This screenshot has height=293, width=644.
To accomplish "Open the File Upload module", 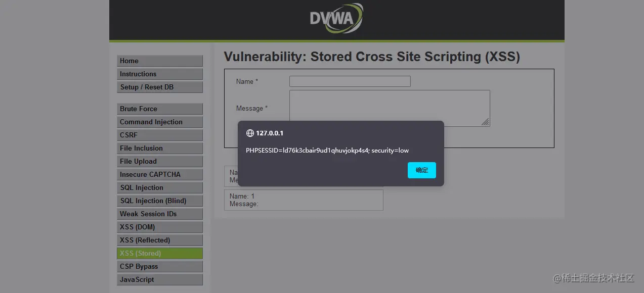I will pyautogui.click(x=160, y=161).
